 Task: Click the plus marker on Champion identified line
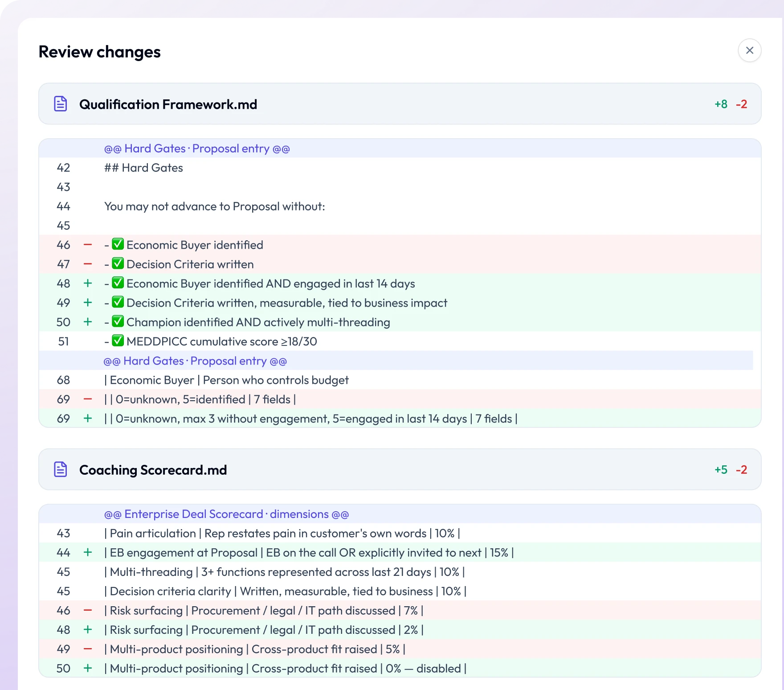click(x=88, y=322)
